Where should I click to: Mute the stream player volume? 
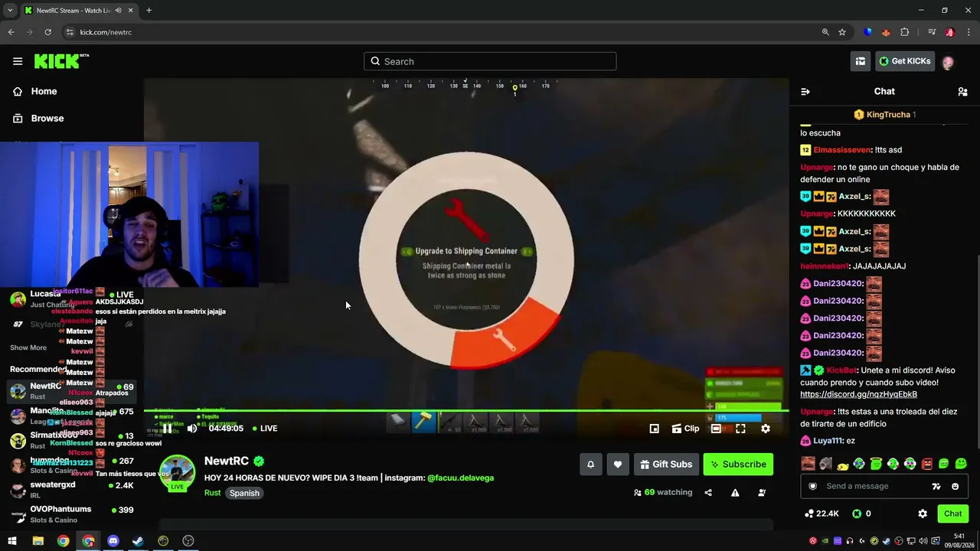coord(191,429)
